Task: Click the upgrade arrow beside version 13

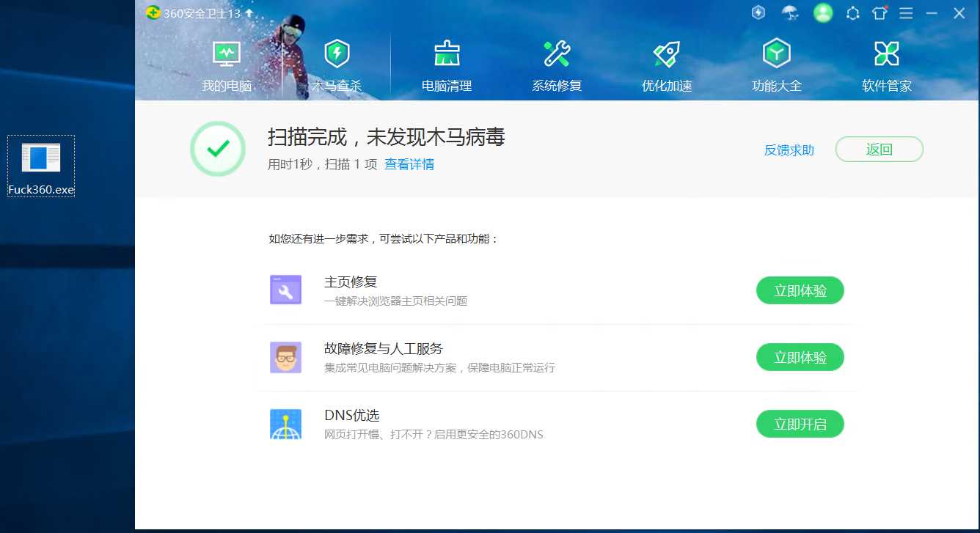Action: pos(249,12)
